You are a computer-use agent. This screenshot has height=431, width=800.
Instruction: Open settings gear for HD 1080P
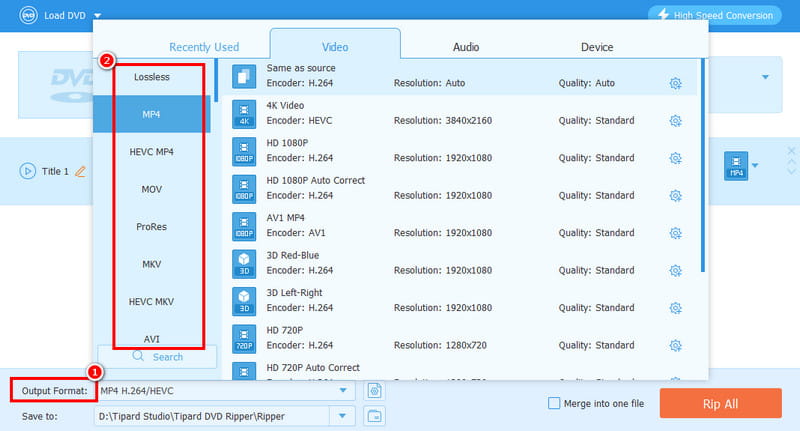(676, 158)
